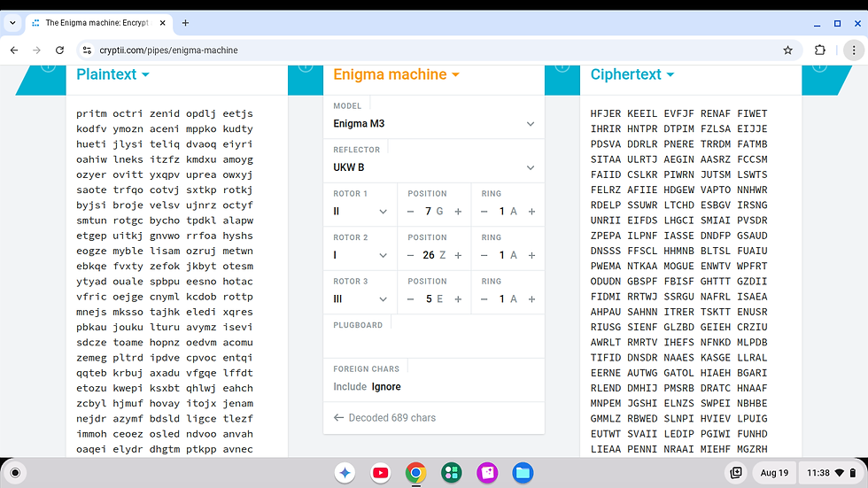
Task: Increase Rotor 2 ring setting
Action: coord(532,255)
